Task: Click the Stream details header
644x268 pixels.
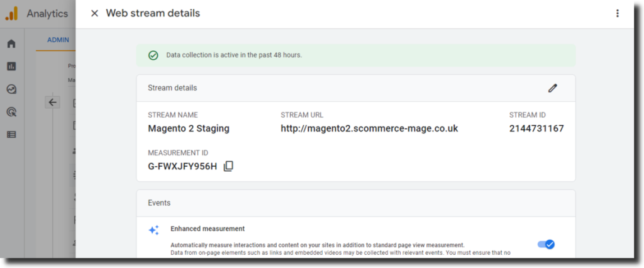Action: [172, 88]
